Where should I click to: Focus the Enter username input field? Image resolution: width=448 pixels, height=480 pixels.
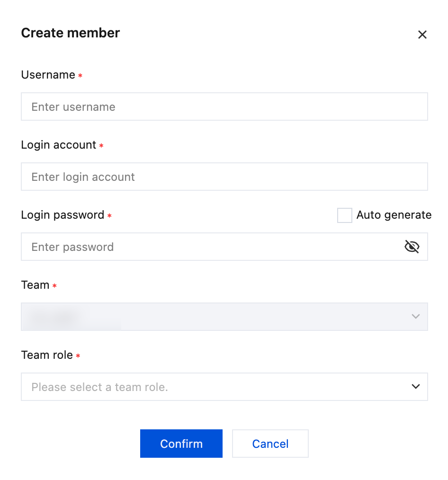tap(224, 107)
